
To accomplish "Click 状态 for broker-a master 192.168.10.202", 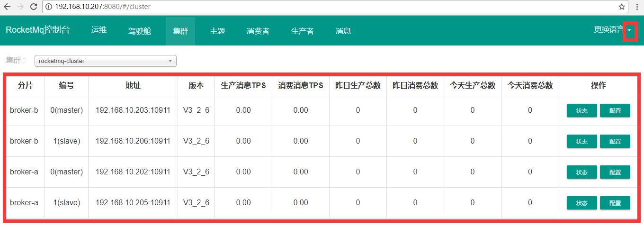I will click(582, 172).
